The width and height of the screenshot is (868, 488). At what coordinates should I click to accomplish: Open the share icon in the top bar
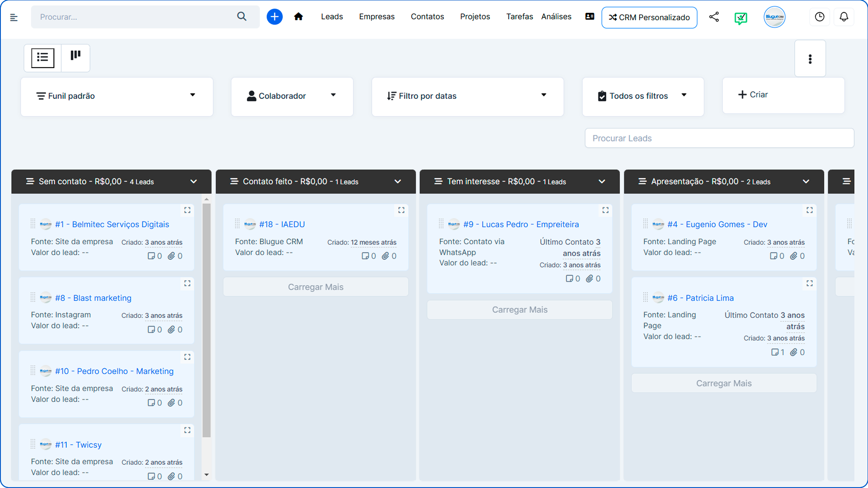tap(714, 17)
